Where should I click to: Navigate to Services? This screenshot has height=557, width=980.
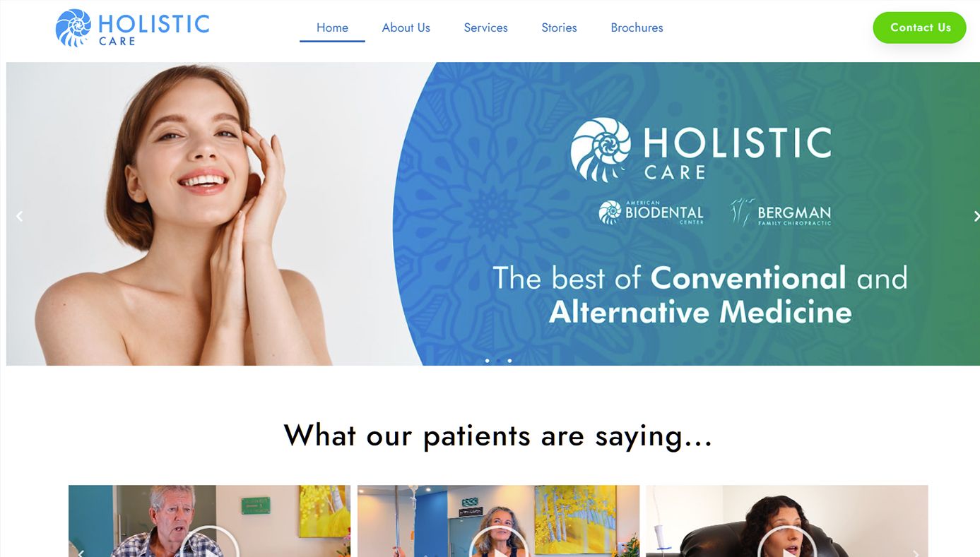tap(486, 28)
